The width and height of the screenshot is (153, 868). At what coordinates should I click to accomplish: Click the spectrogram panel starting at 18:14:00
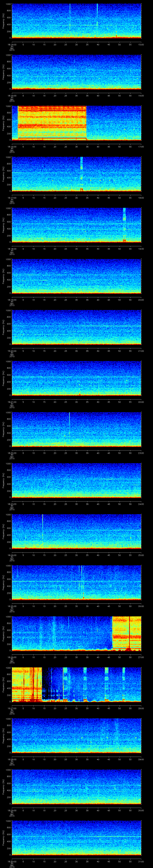pyautogui.click(x=76, y=21)
